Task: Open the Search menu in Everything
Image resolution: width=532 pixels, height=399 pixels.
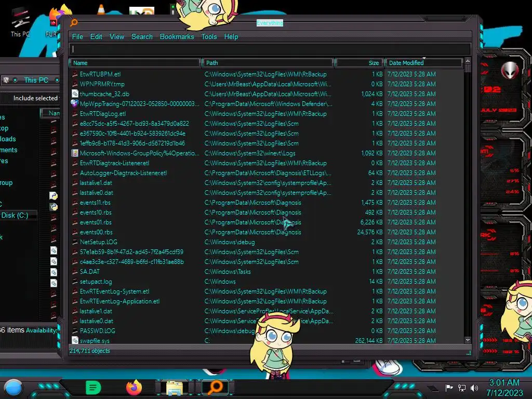Action: coord(142,37)
